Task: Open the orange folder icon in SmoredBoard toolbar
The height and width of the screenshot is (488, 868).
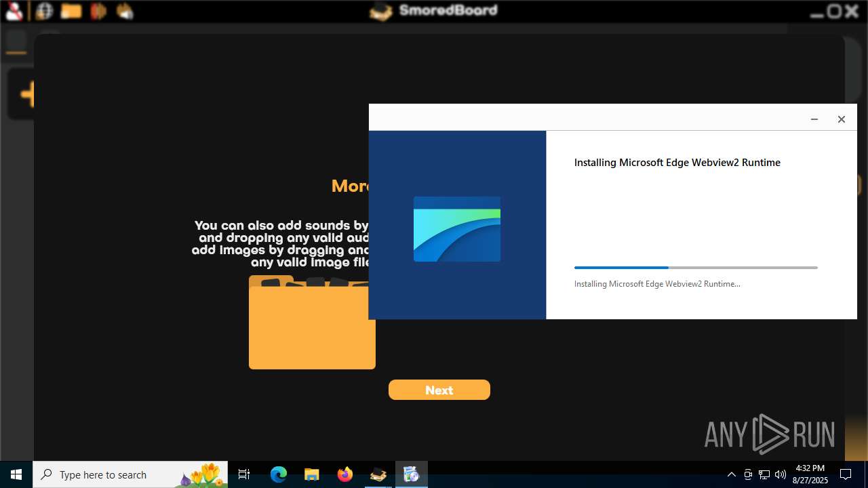Action: 71,11
